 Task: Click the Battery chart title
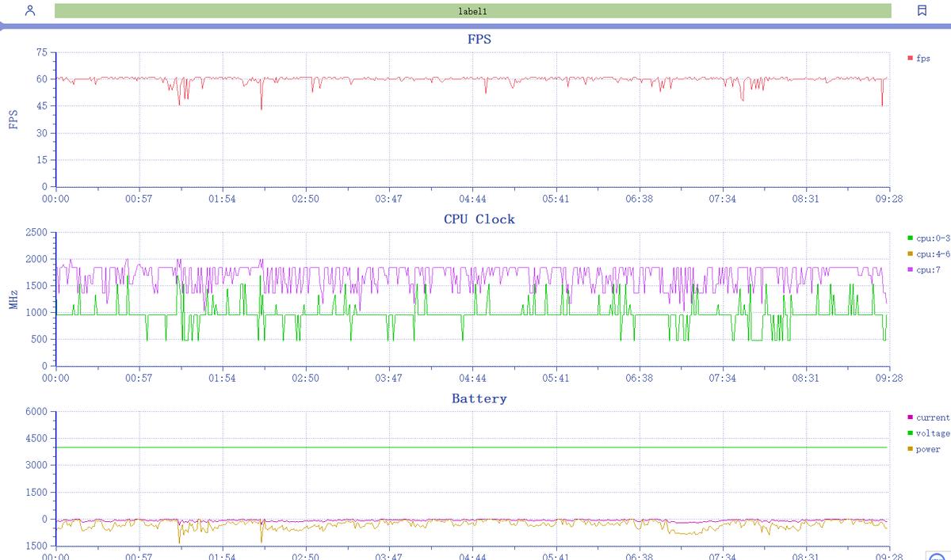pos(479,398)
